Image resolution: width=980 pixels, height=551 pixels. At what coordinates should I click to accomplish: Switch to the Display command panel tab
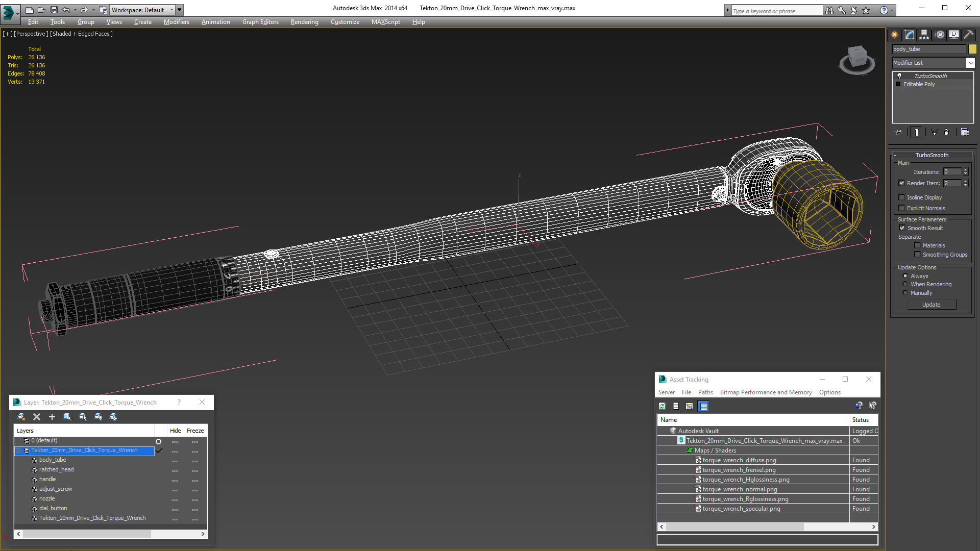coord(954,35)
